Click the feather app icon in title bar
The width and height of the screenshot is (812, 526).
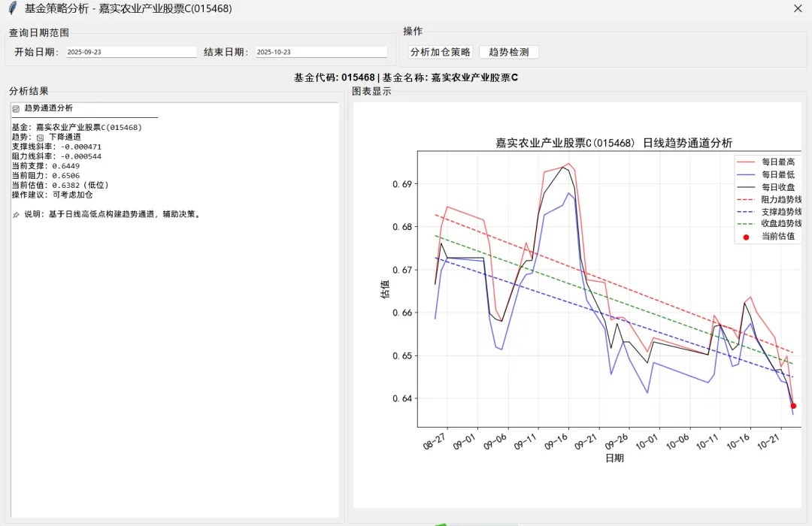[x=13, y=8]
